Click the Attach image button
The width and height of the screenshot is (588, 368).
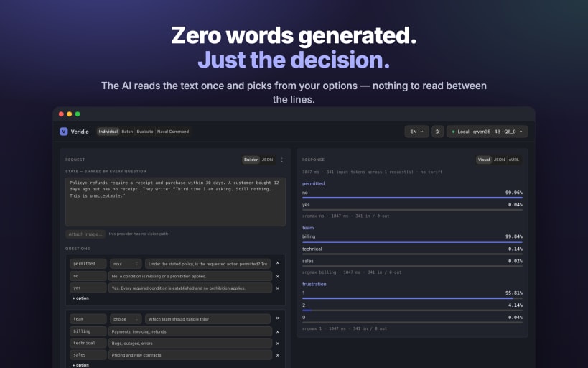(x=85, y=234)
